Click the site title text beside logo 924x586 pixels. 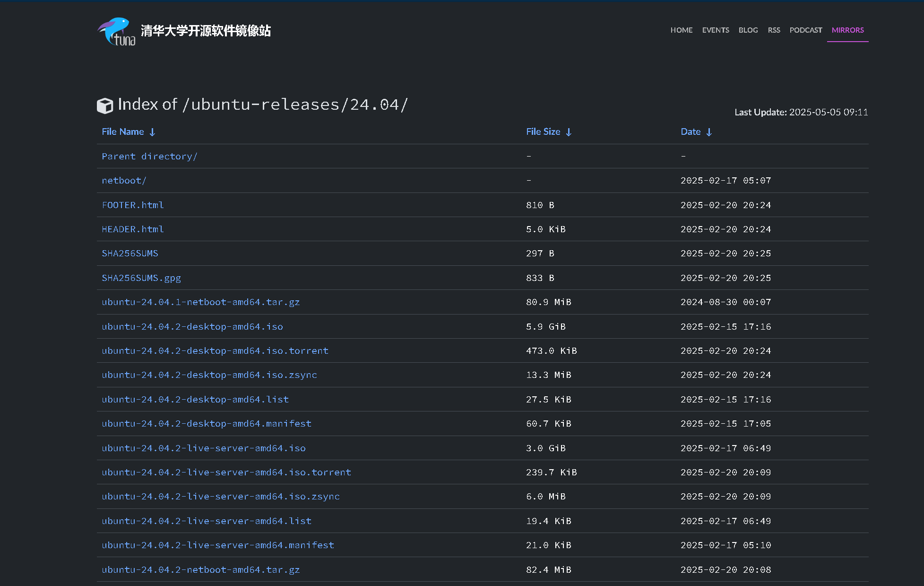click(x=206, y=31)
